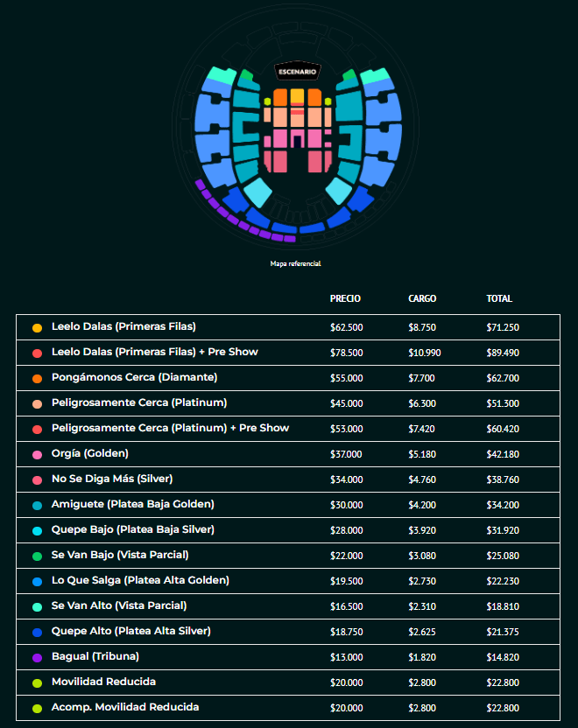Click the green Se Van Bajo dot
578x728 pixels.
click(x=37, y=556)
